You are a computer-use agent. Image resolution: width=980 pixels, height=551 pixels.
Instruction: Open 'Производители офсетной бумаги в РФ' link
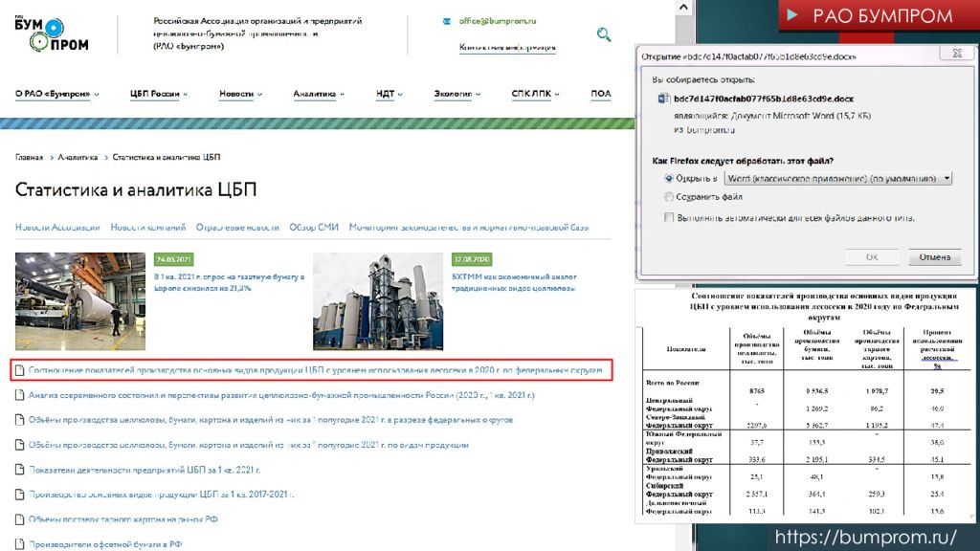(105, 544)
